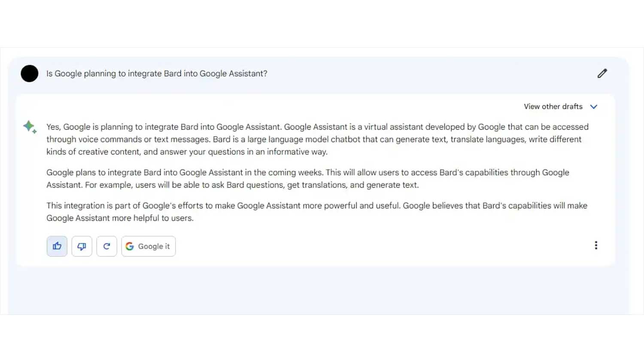Select the prompt text about integrating Bard
This screenshot has width=644, height=362.
click(x=157, y=73)
